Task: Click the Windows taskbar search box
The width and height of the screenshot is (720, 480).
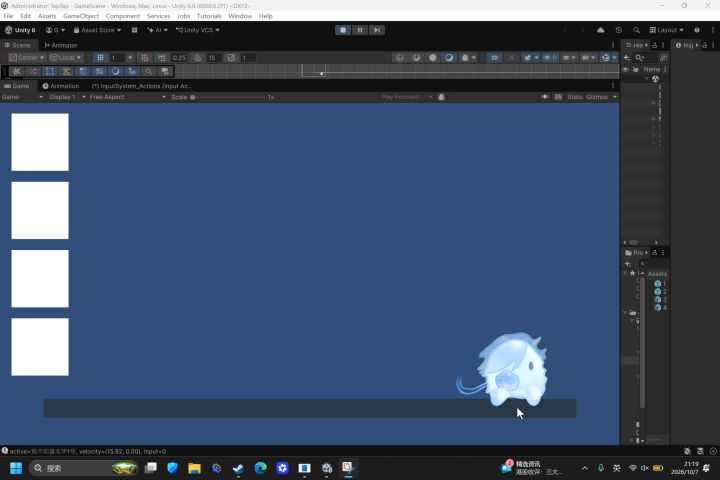Action: pos(84,468)
